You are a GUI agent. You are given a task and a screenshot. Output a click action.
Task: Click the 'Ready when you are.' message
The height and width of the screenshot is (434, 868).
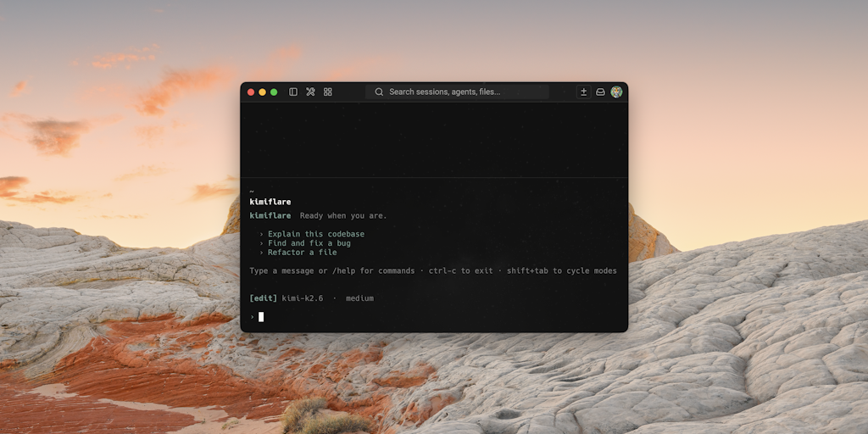coord(343,216)
